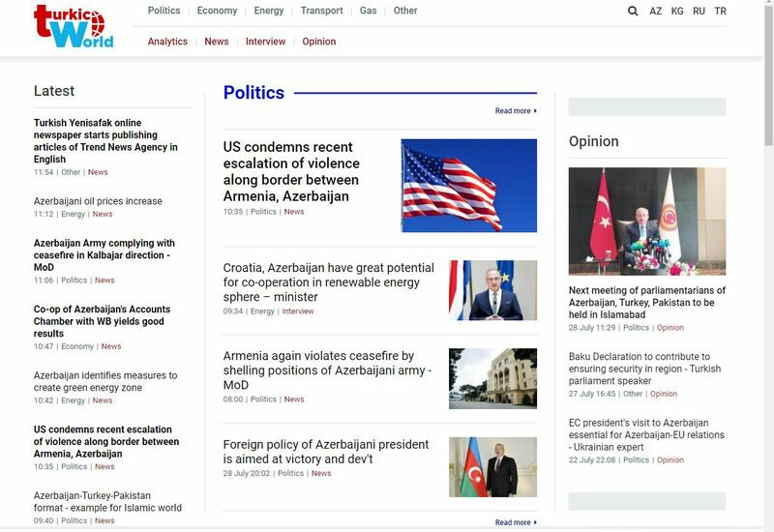
Task: Open Croatia minister article thumbnail
Action: 492,290
